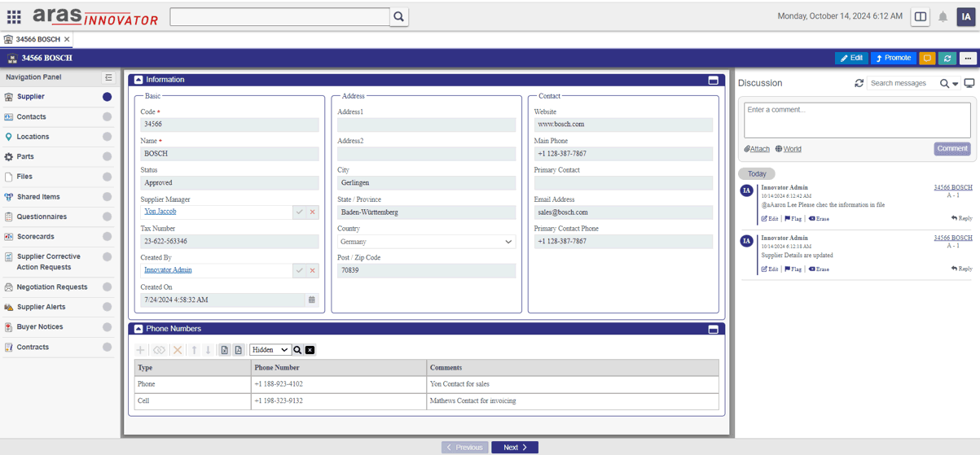Image resolution: width=980 pixels, height=455 pixels.
Task: Click the Promote button
Action: click(894, 59)
